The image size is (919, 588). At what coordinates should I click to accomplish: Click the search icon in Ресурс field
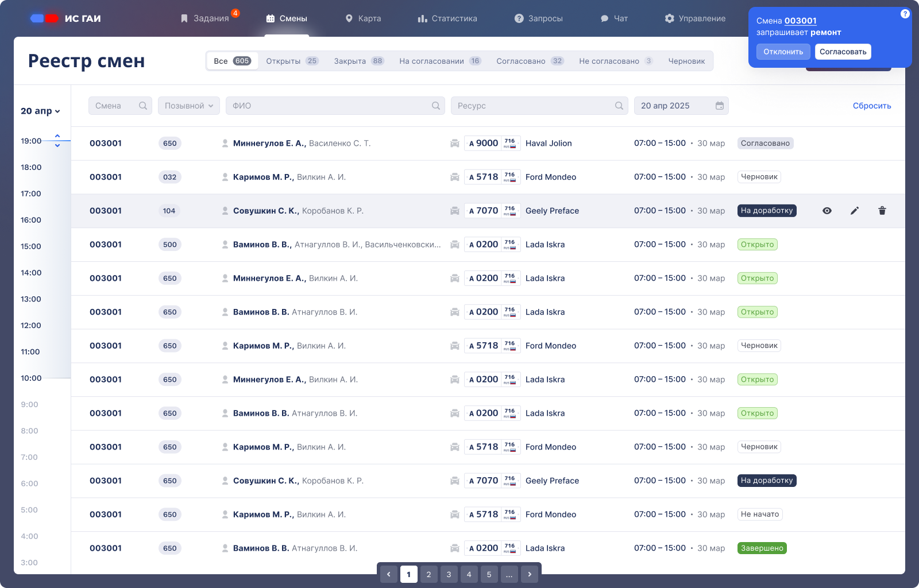[619, 106]
